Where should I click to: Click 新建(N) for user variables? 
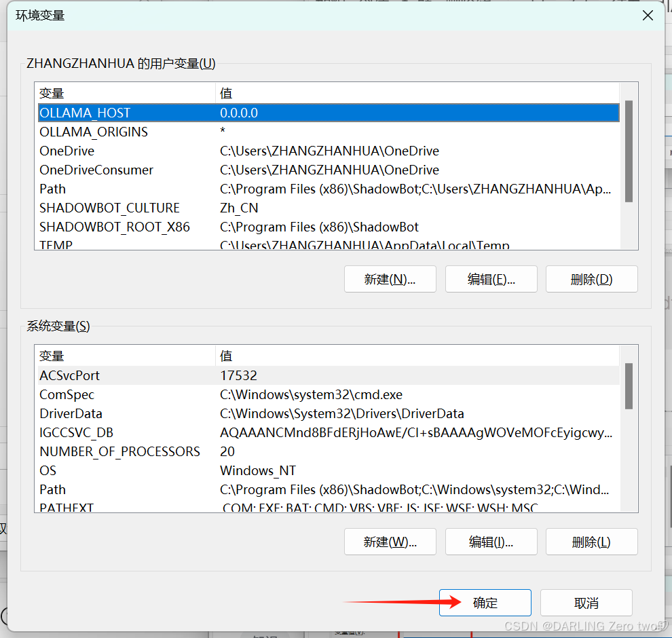(x=390, y=279)
